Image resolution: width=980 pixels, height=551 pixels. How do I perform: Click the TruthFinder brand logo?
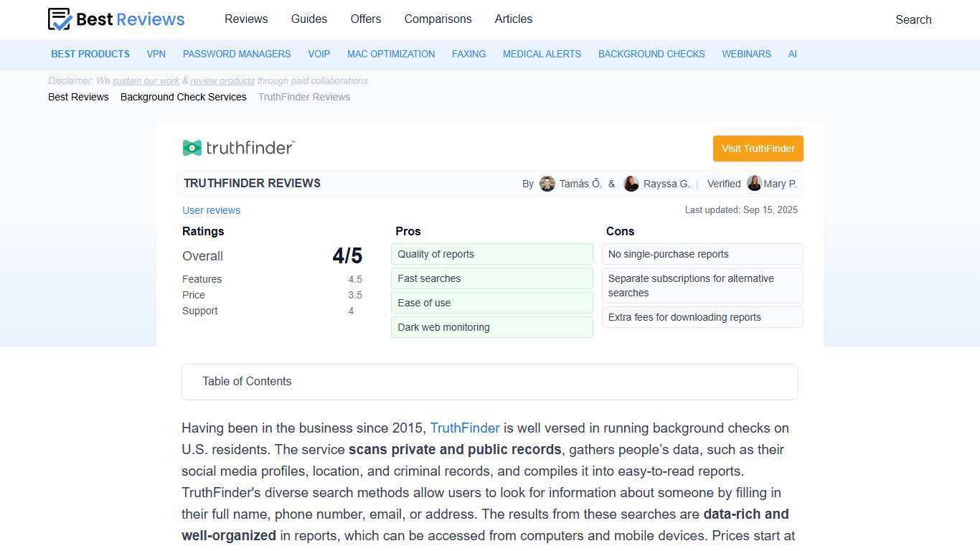point(238,148)
